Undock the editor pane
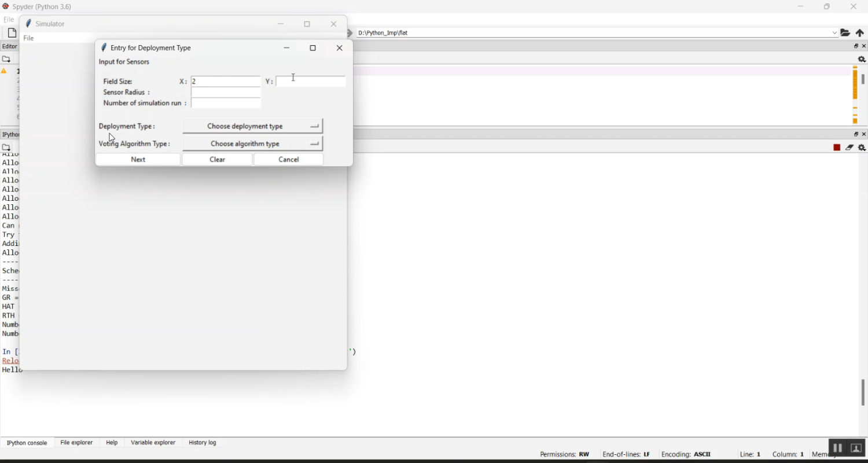This screenshot has height=463, width=868. (x=856, y=46)
